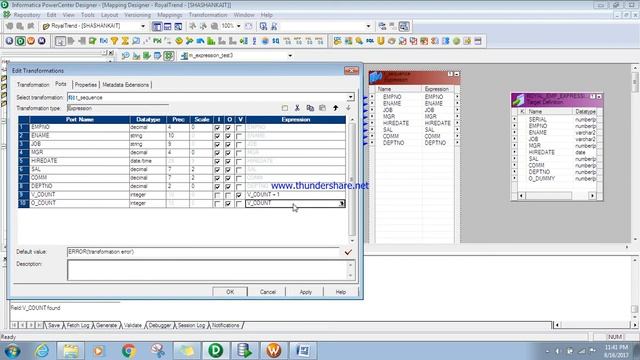The width and height of the screenshot is (640, 360).
Task: Click target definition horizontal scrollbar
Action: click(x=557, y=196)
